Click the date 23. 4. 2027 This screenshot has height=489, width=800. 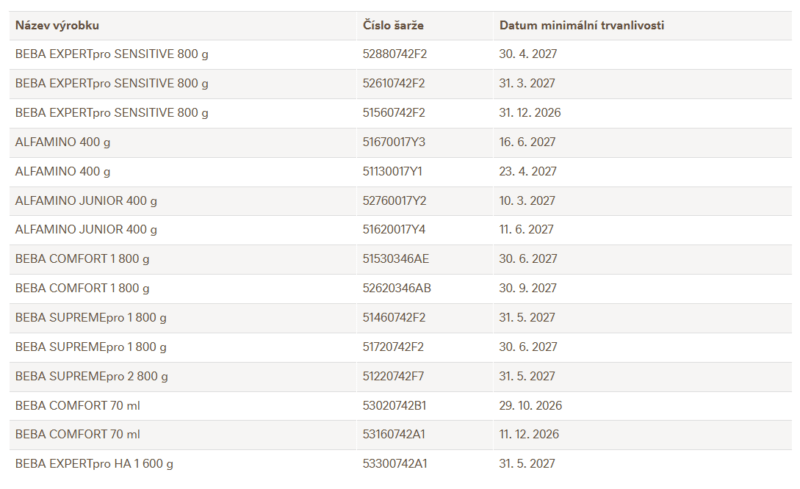(x=527, y=171)
